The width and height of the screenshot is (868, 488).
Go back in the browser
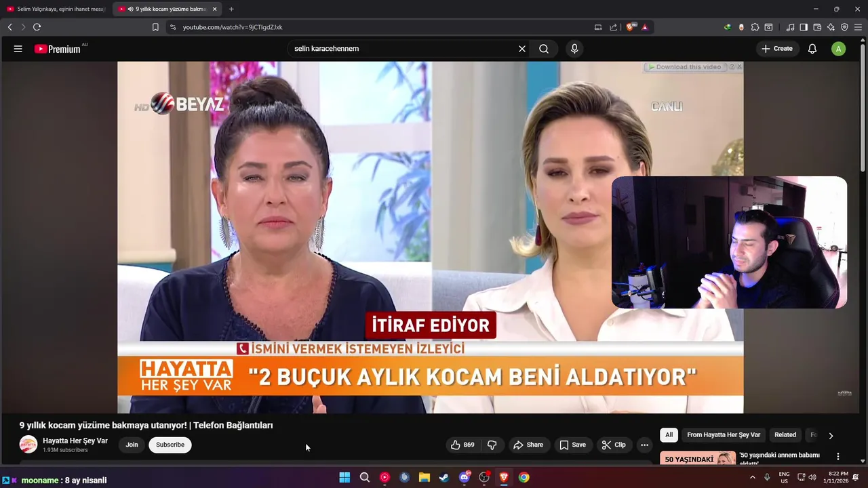pos(10,27)
